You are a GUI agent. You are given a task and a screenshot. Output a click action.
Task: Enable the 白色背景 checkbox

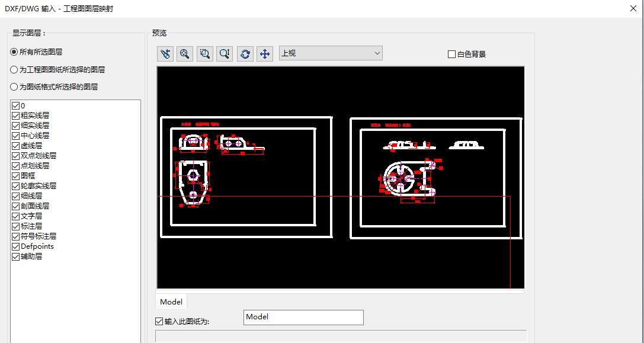point(452,55)
